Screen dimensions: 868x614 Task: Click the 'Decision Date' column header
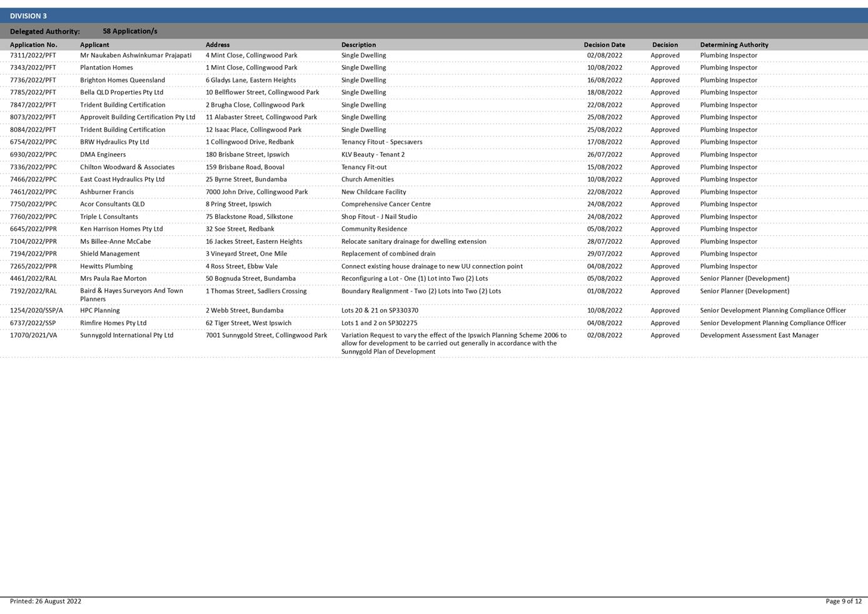pyautogui.click(x=604, y=44)
